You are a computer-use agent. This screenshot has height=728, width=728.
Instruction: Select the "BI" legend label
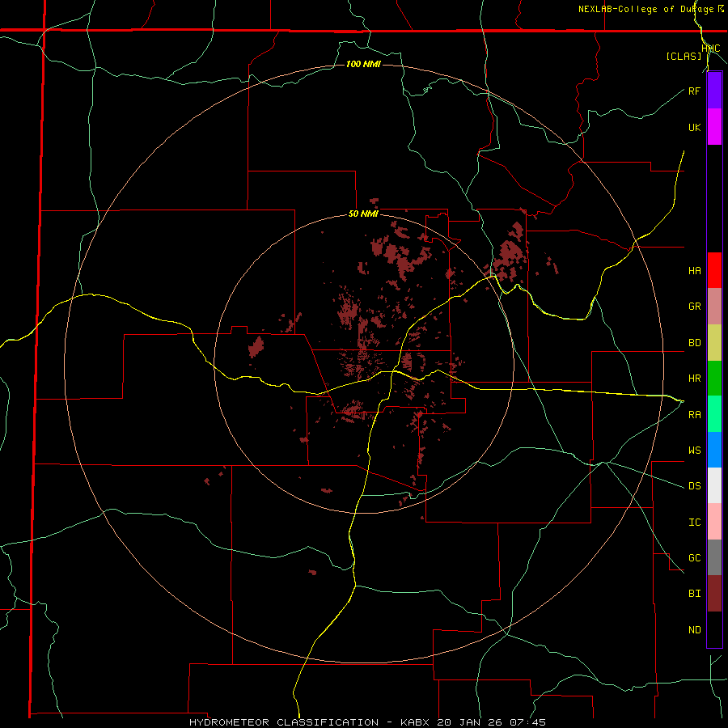(x=694, y=594)
